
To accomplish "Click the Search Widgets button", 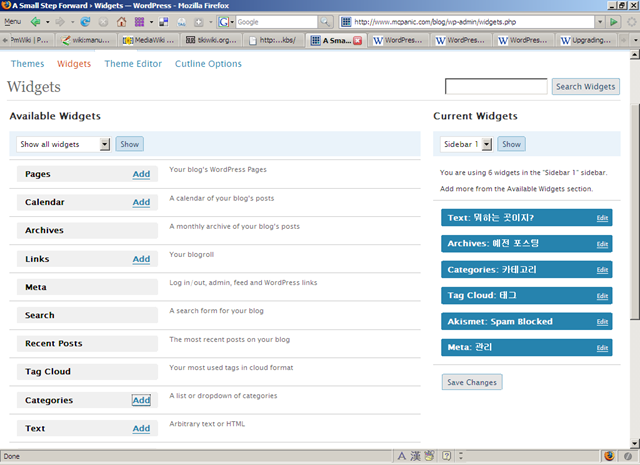I will [586, 87].
